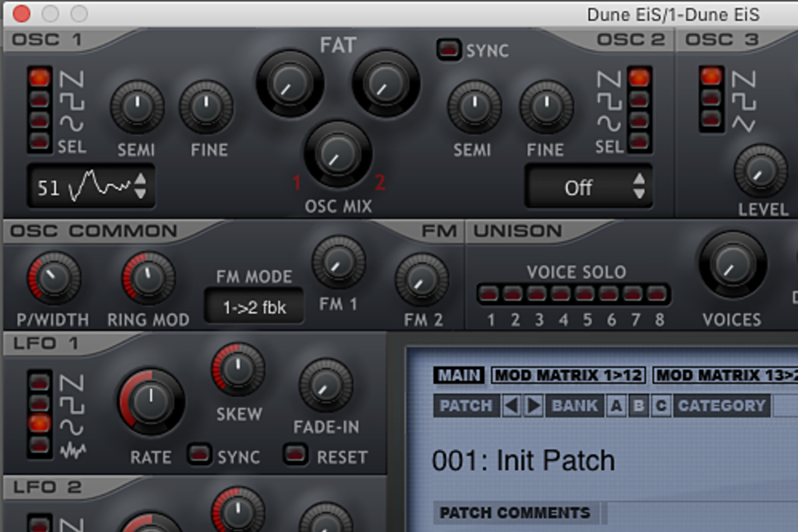
Task: Solo unison voice 8
Action: click(x=657, y=294)
